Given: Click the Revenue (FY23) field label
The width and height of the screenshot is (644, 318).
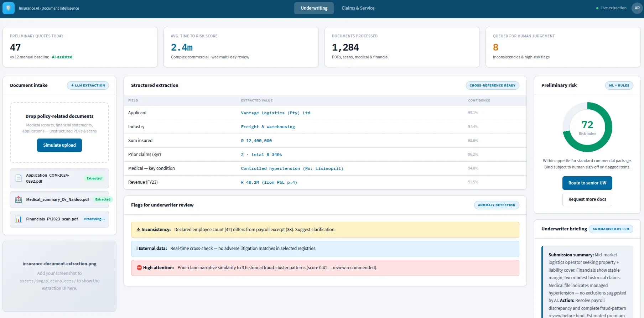Looking at the screenshot, I should point(143,182).
